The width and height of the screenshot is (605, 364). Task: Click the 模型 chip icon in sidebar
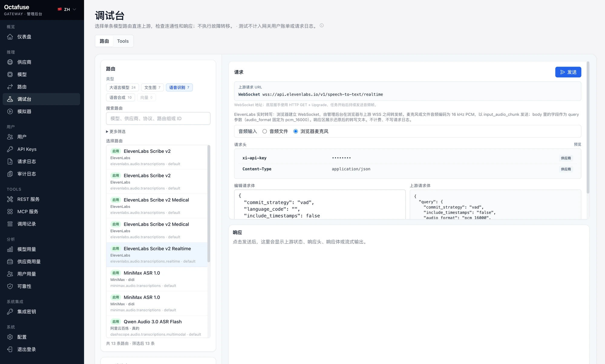click(10, 74)
